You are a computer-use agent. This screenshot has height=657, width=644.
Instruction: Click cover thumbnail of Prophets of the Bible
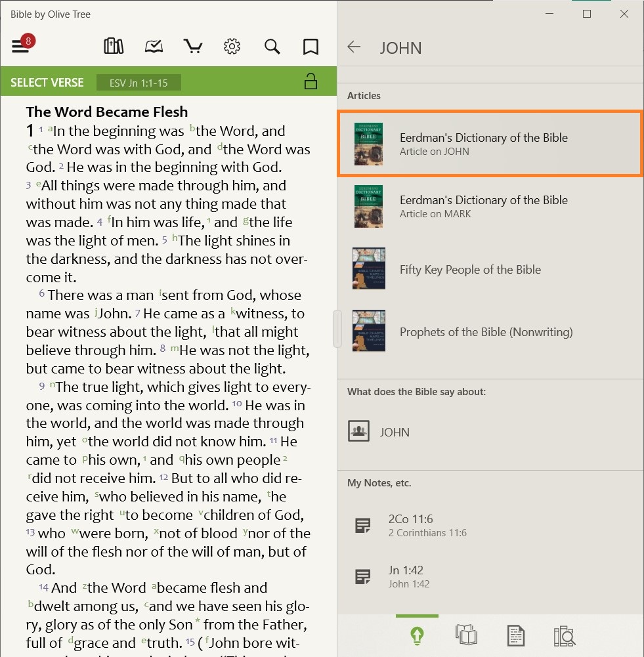[369, 331]
